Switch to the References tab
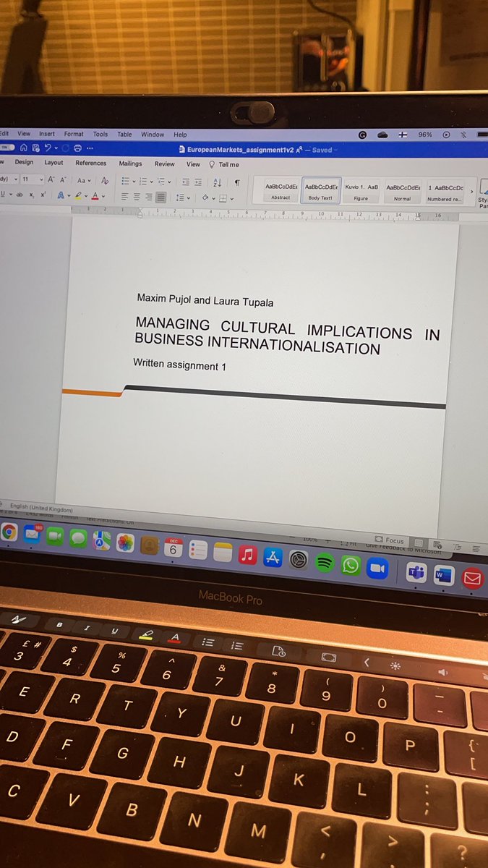The height and width of the screenshot is (868, 488). click(91, 163)
